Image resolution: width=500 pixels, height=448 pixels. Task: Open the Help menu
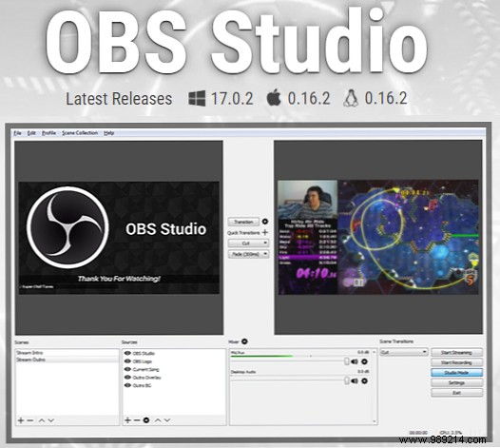click(x=108, y=133)
